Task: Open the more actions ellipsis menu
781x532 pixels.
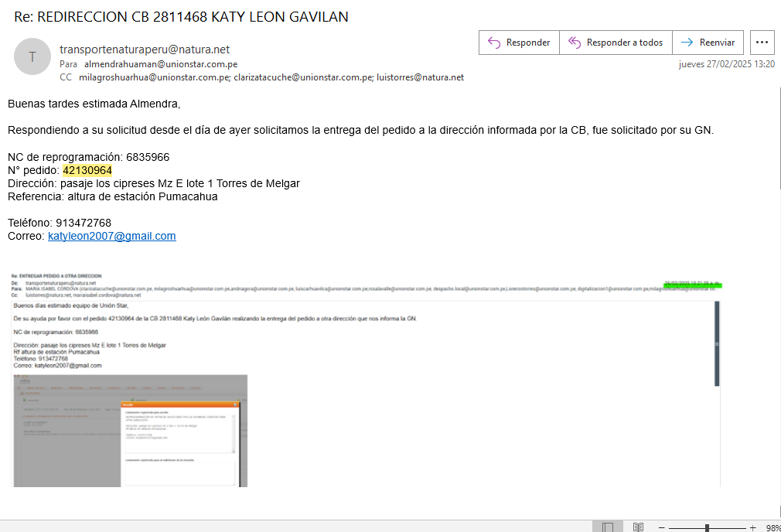Action: coord(762,43)
